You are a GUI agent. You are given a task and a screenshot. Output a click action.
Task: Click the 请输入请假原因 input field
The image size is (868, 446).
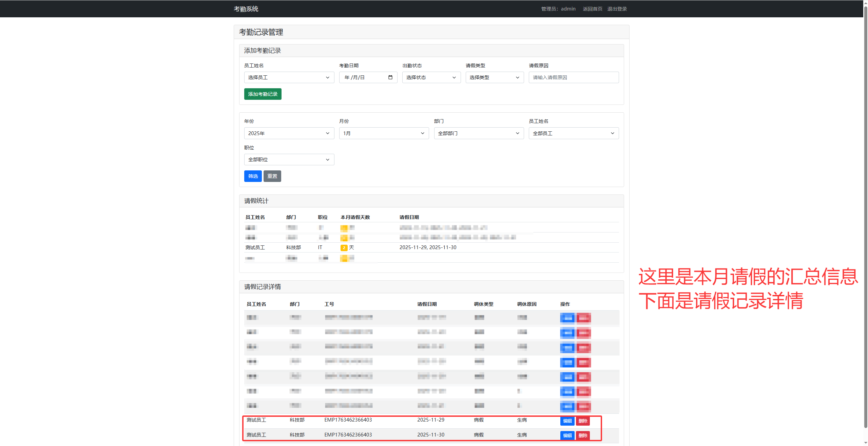point(573,77)
